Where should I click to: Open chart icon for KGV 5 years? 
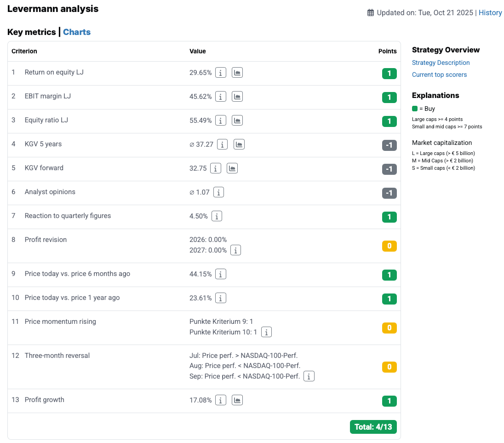tap(239, 144)
